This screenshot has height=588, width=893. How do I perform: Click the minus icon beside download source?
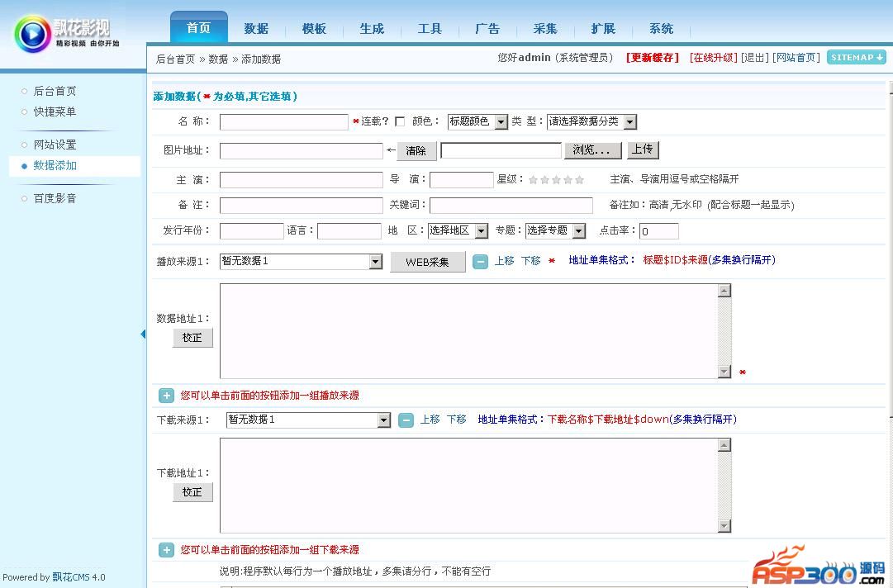click(x=406, y=420)
